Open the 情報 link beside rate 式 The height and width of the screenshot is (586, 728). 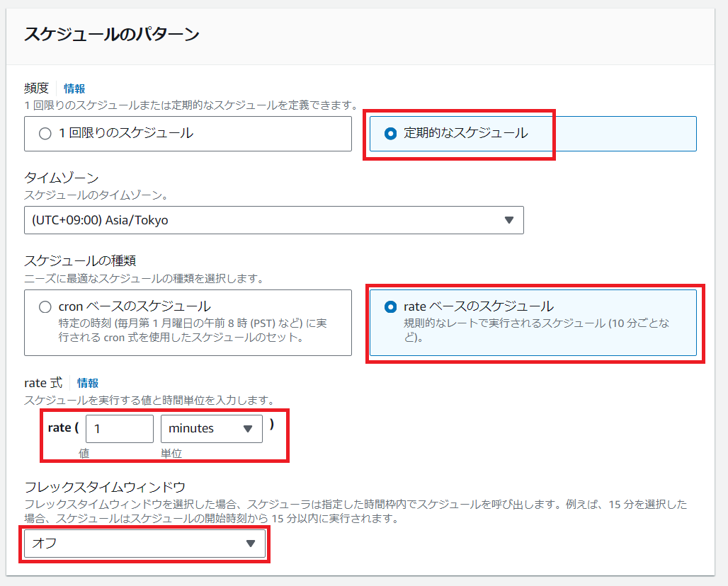click(88, 383)
